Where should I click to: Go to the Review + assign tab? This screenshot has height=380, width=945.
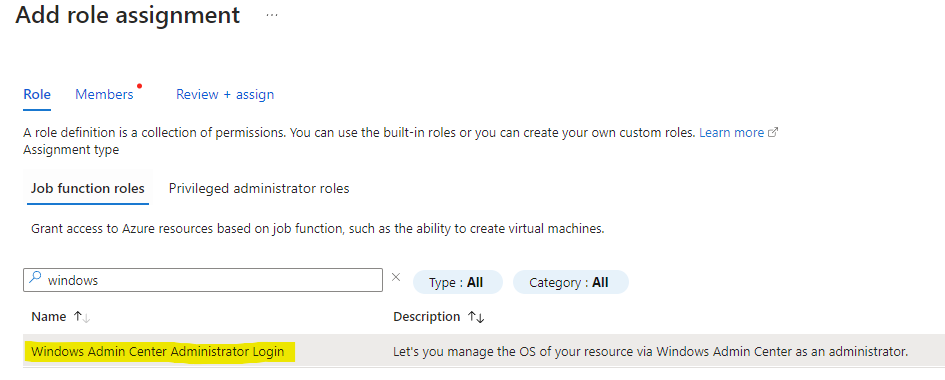coord(225,95)
